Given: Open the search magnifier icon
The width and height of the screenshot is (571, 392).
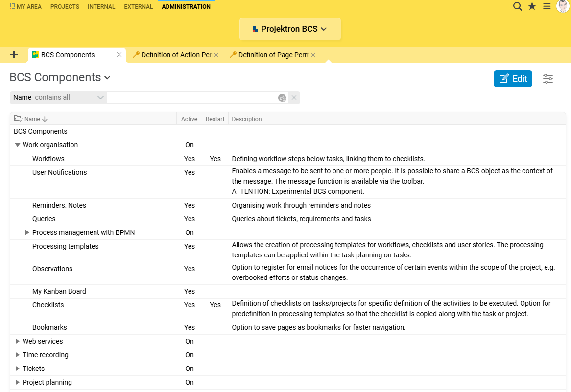Looking at the screenshot, I should coord(517,7).
